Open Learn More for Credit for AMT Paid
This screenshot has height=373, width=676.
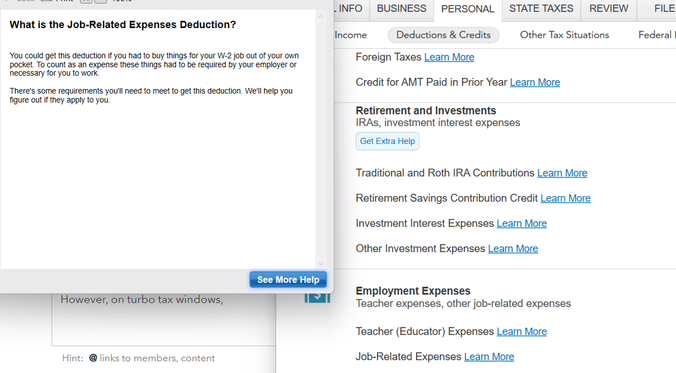tap(535, 82)
